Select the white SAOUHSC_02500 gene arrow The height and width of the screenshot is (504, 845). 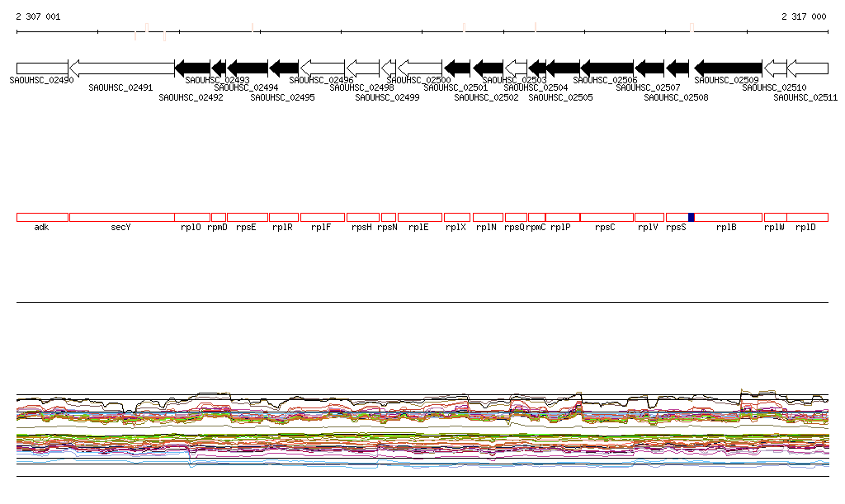click(x=420, y=68)
